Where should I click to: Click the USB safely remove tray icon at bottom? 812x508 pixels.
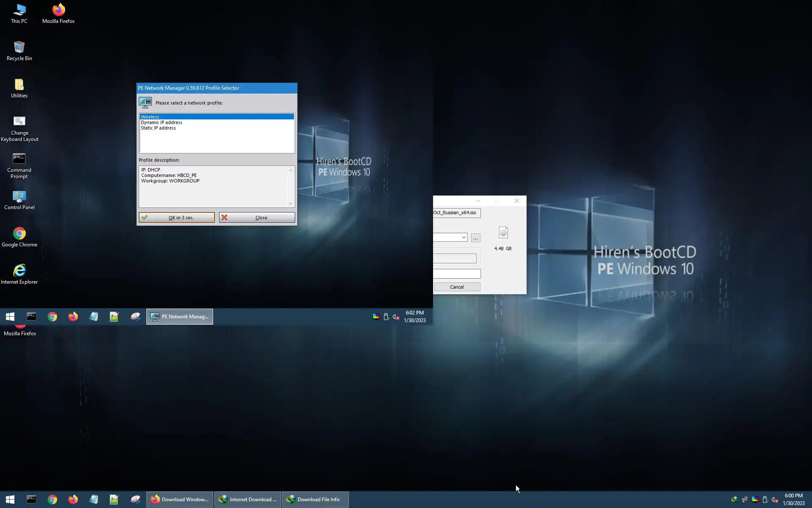[x=765, y=500]
